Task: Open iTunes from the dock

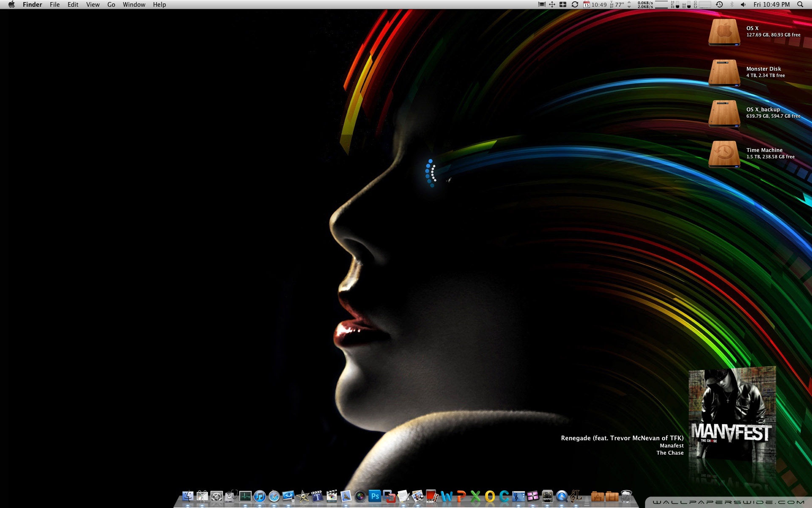Action: pyautogui.click(x=260, y=496)
